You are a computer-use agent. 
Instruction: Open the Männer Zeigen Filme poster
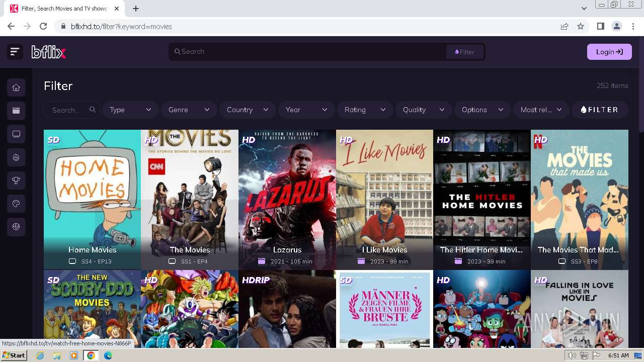(384, 309)
